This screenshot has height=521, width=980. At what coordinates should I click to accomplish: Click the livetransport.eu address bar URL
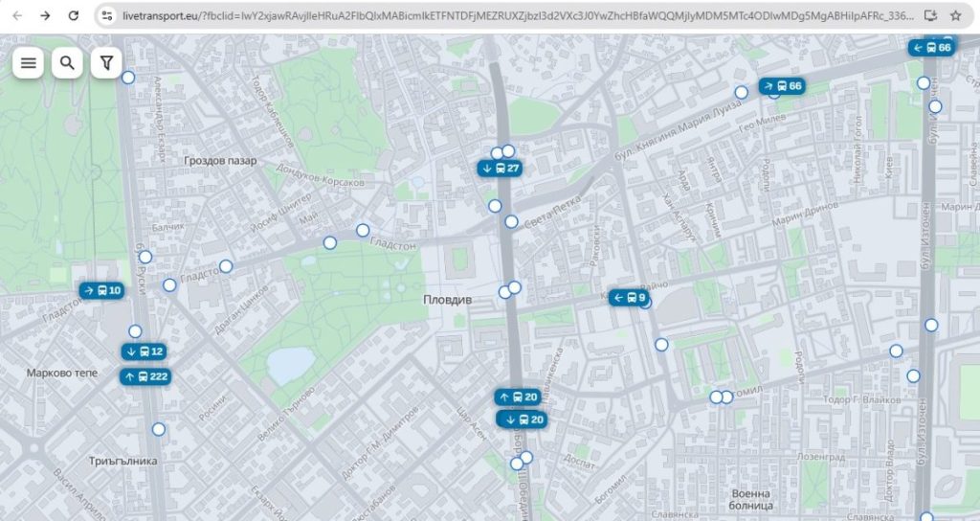point(517,16)
